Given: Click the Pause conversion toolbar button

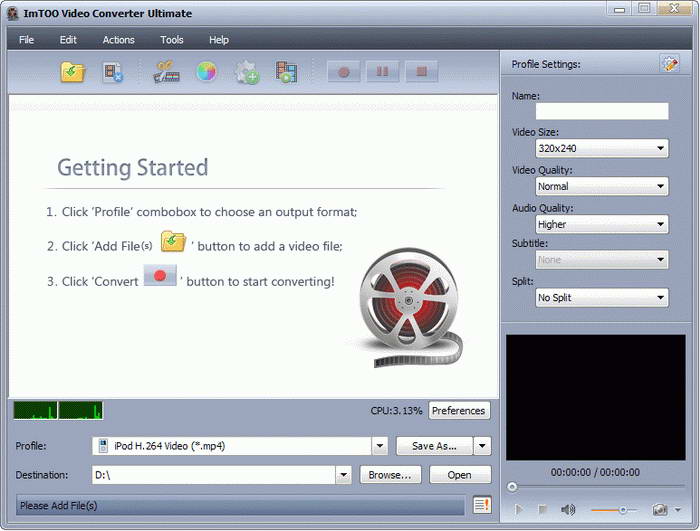Looking at the screenshot, I should coord(383,71).
